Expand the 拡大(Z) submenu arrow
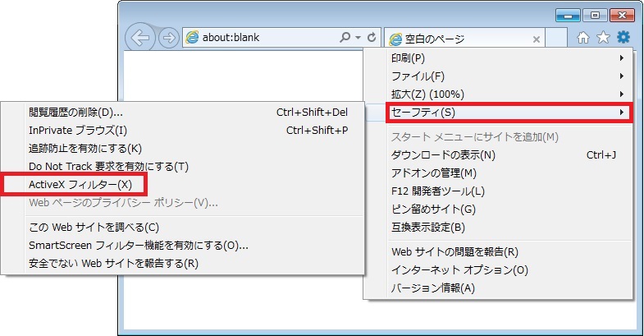 (622, 94)
